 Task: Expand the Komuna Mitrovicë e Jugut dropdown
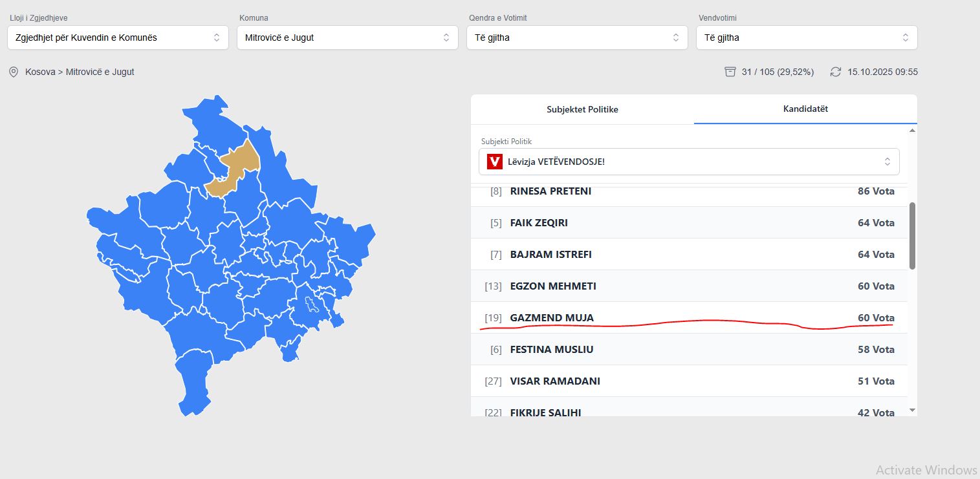pyautogui.click(x=347, y=37)
